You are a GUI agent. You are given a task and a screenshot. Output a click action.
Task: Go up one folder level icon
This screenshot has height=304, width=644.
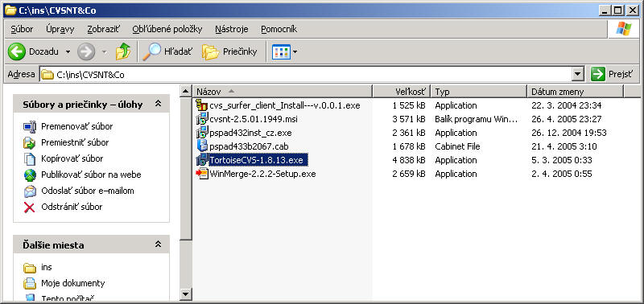123,51
